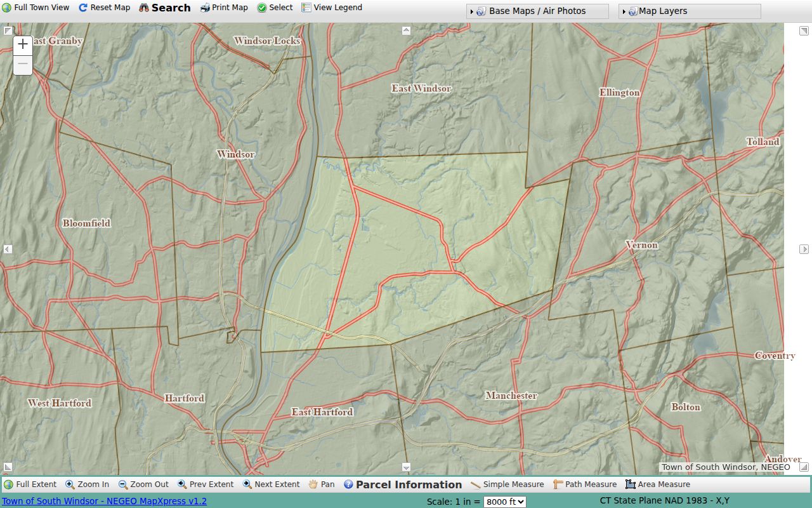This screenshot has height=508, width=812.
Task: Click the East Windsor town label
Action: 421,88
